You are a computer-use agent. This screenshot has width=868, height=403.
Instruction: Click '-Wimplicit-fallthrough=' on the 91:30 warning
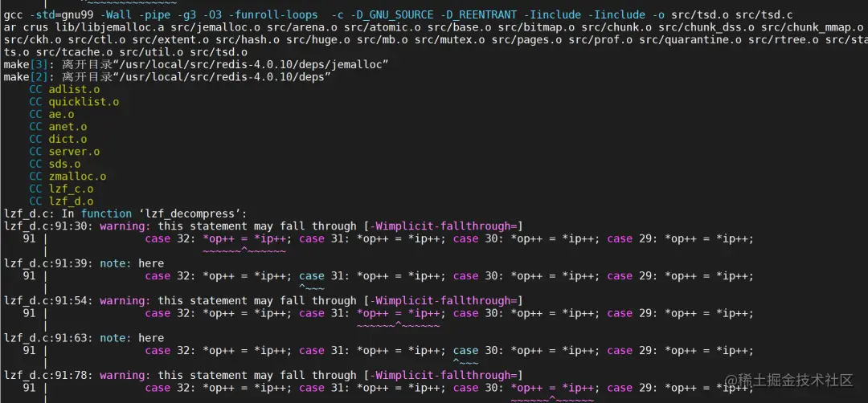444,226
